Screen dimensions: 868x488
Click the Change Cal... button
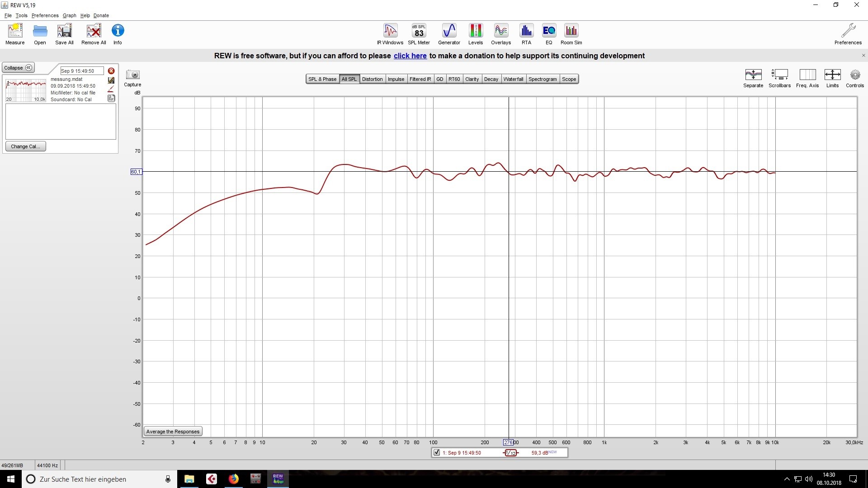click(26, 146)
